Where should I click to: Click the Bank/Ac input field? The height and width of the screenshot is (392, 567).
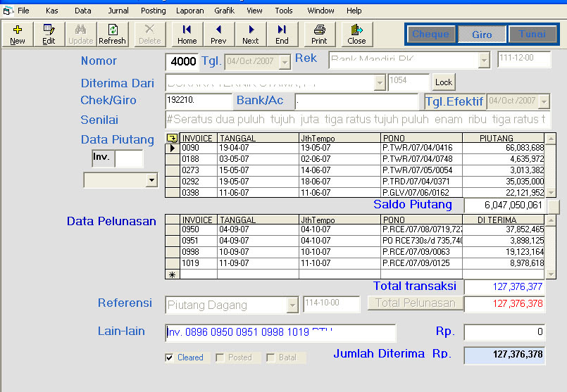click(x=356, y=101)
